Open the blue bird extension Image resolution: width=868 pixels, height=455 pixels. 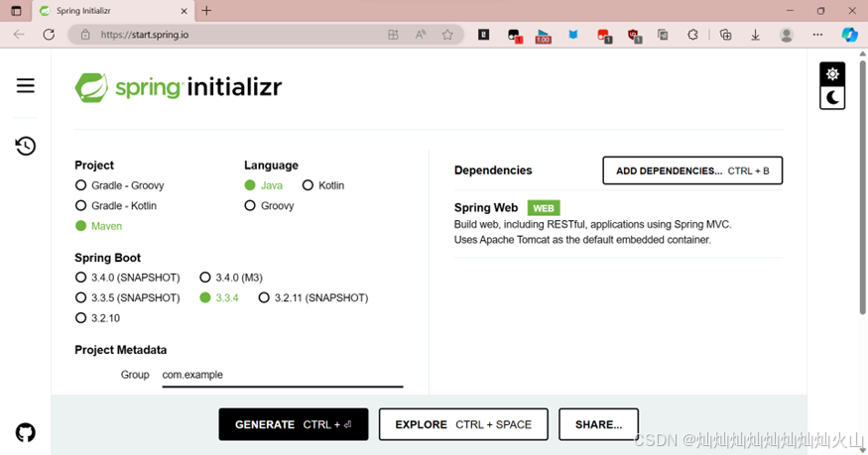pos(573,35)
